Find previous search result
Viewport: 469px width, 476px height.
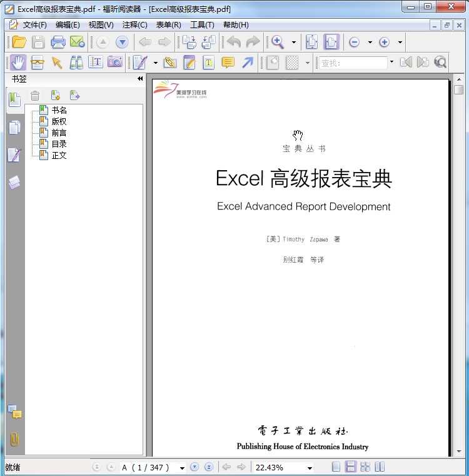(406, 62)
